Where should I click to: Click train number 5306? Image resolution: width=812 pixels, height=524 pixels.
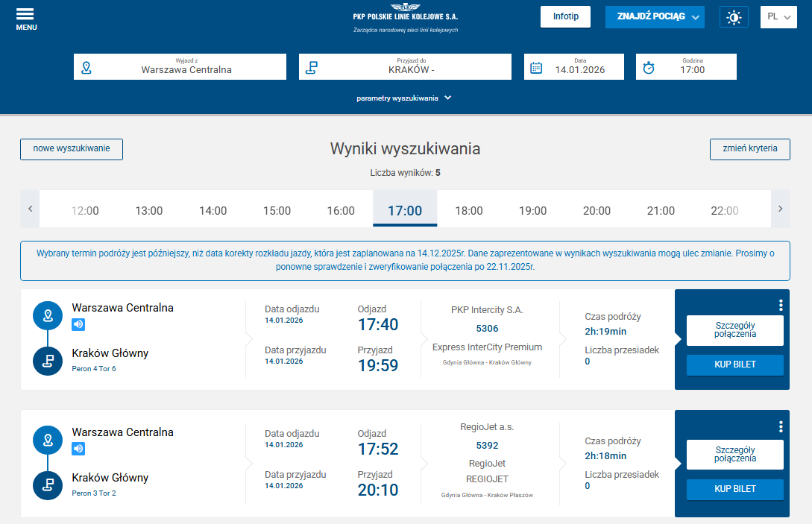pos(487,328)
